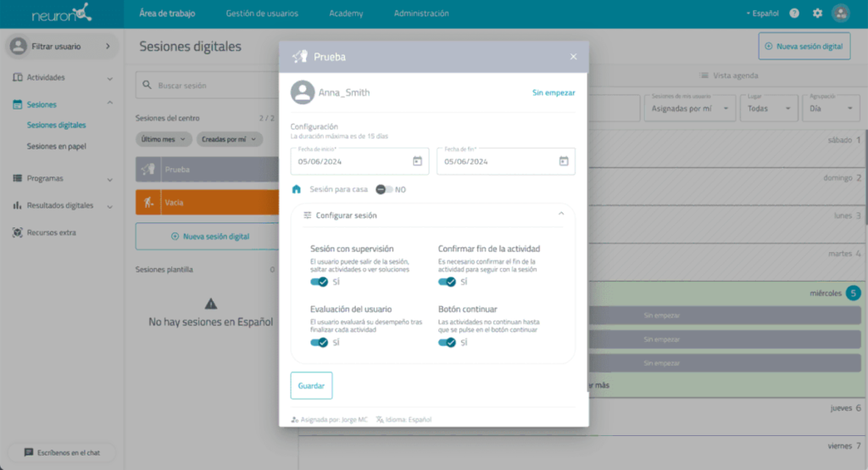
Task: Open the Español language dropdown
Action: coord(762,14)
